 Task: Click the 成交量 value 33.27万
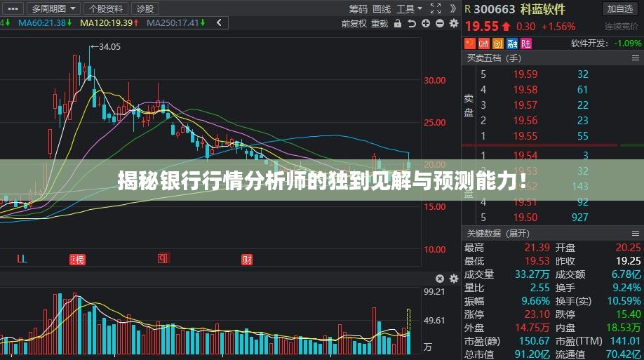coord(532,274)
